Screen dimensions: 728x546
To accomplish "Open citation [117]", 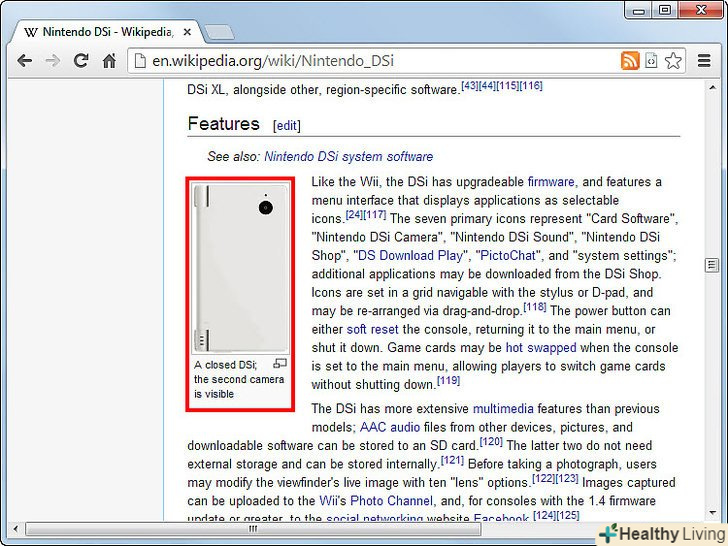I will click(375, 214).
